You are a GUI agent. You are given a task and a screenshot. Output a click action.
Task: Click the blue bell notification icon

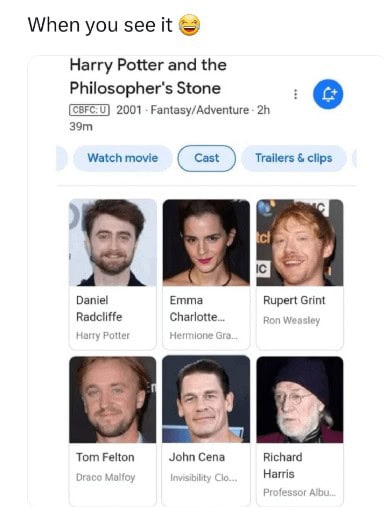coord(328,94)
